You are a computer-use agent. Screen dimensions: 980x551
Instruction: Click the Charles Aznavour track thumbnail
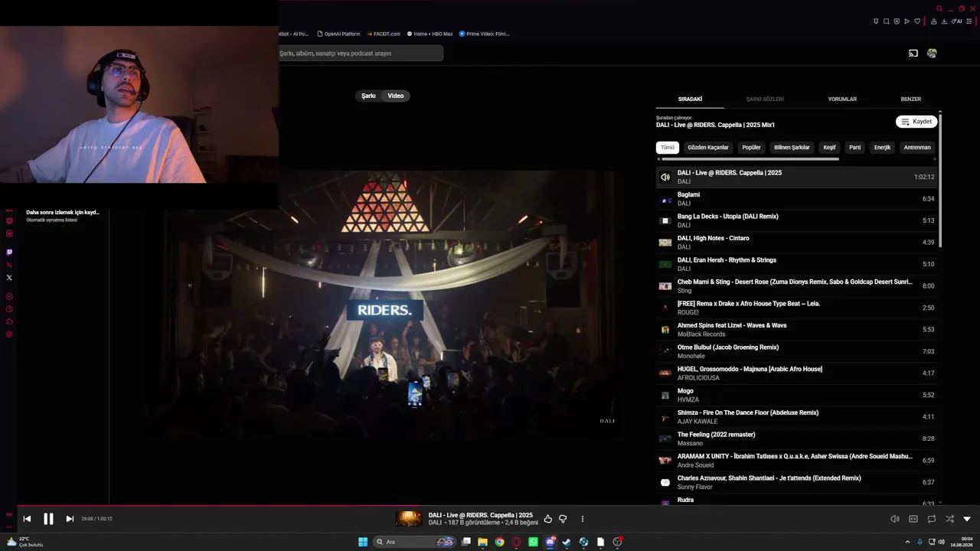point(665,482)
